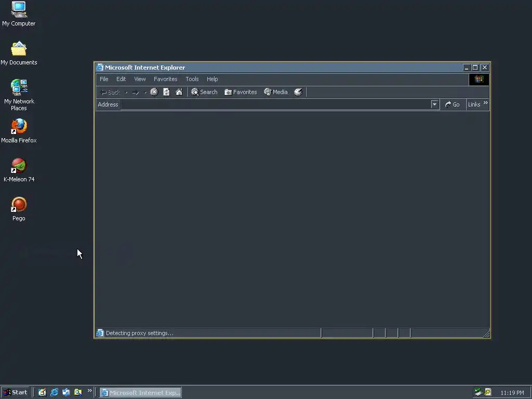Expand the Links toolbar chevron
532x399 pixels.
(486, 103)
